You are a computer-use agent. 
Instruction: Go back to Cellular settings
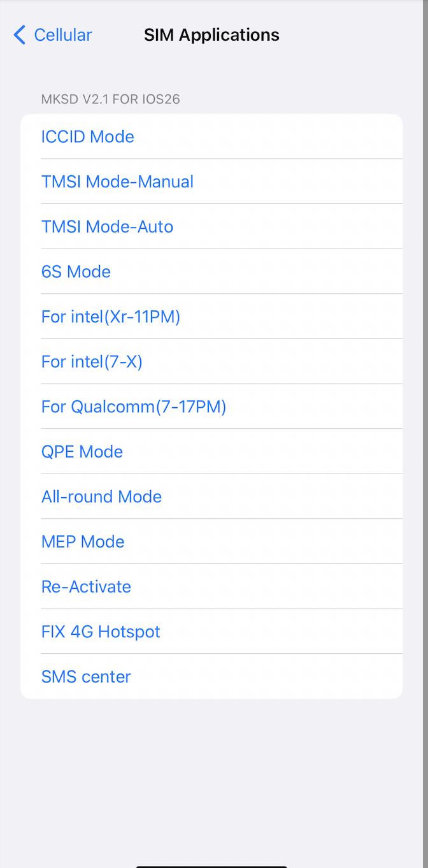(x=62, y=35)
